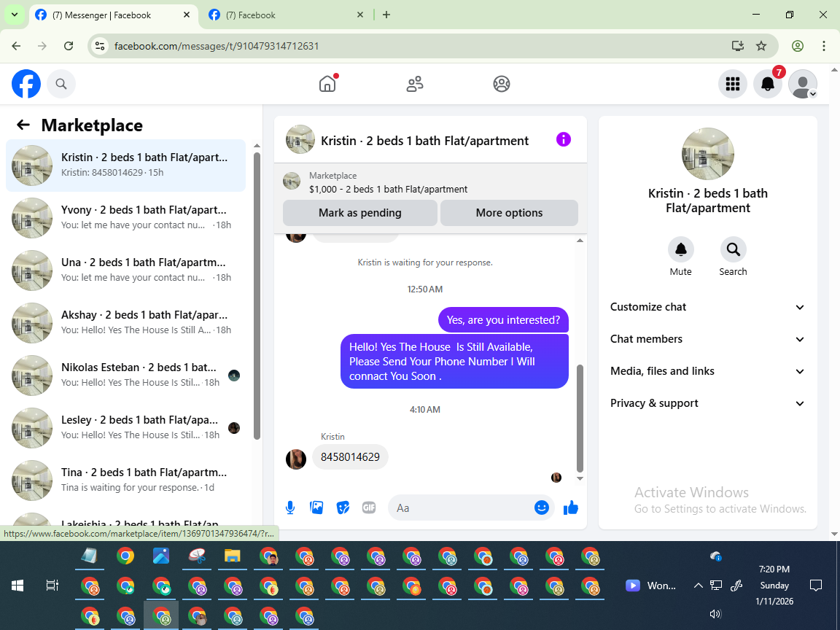The image size is (840, 630).
Task: Expand Chat members section
Action: pos(708,339)
